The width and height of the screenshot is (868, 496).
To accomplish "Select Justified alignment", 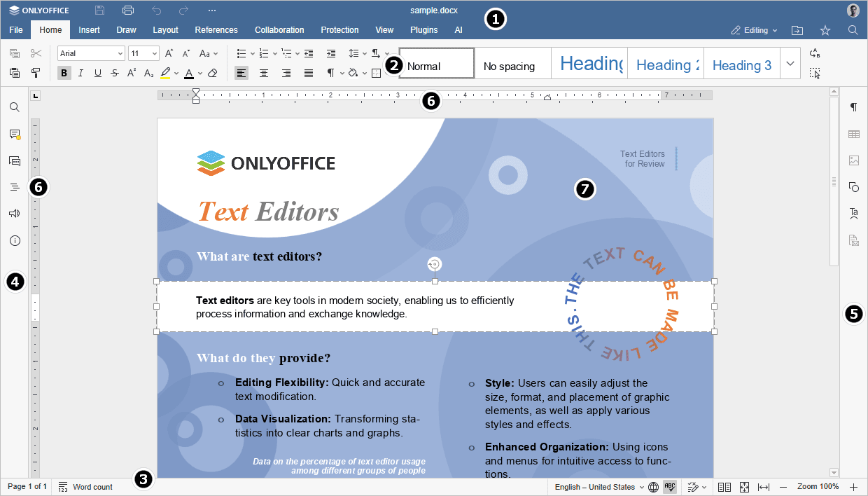I will (x=309, y=73).
